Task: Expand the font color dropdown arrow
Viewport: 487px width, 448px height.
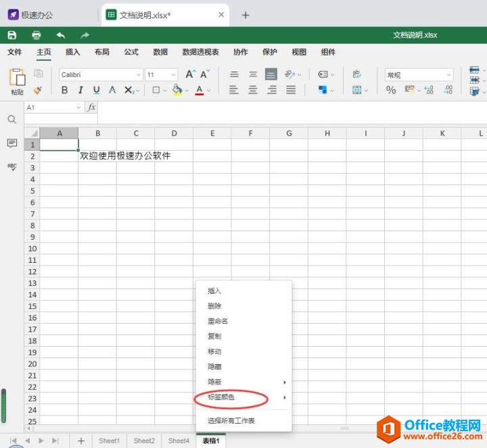Action: [x=209, y=91]
